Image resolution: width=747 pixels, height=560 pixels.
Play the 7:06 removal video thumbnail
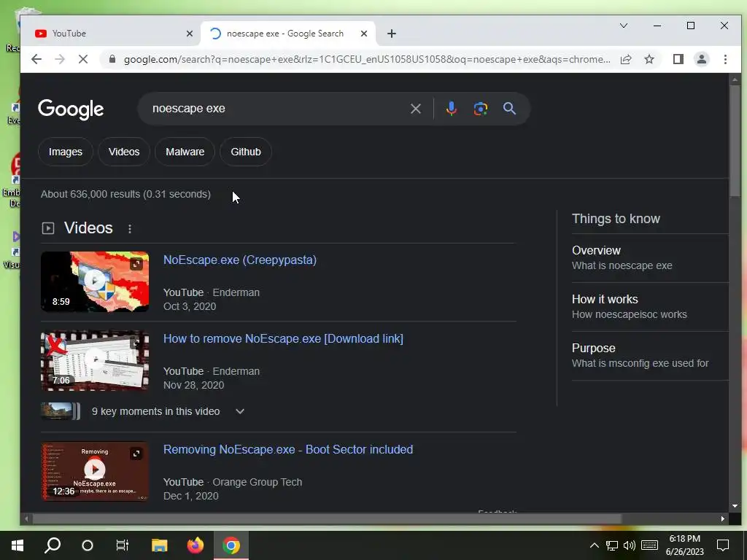(x=95, y=360)
